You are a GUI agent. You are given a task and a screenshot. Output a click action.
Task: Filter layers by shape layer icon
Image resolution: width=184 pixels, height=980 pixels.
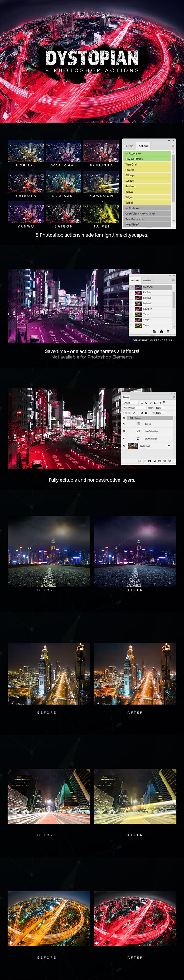point(155,403)
